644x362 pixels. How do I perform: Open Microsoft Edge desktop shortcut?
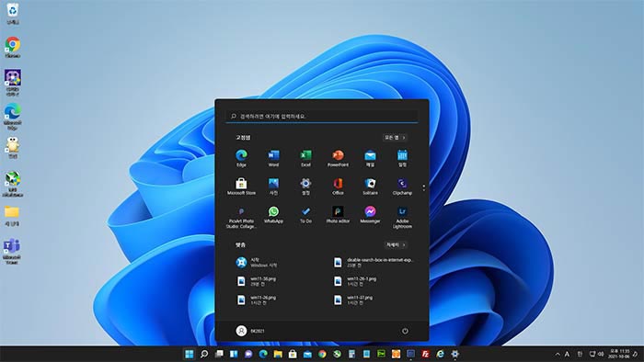pos(13,117)
